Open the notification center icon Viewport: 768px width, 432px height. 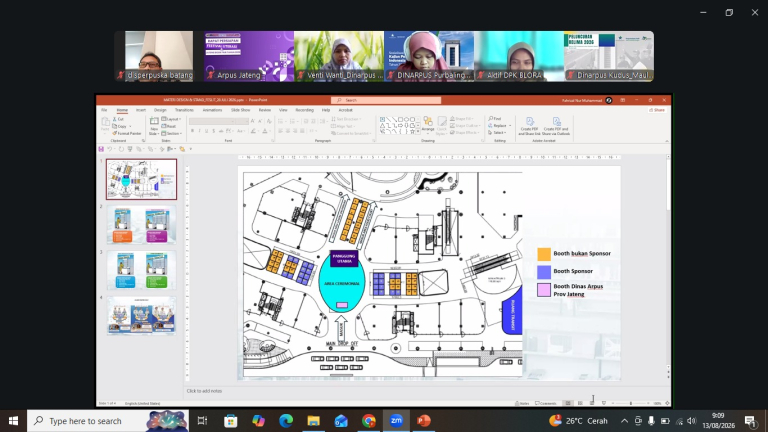750,421
